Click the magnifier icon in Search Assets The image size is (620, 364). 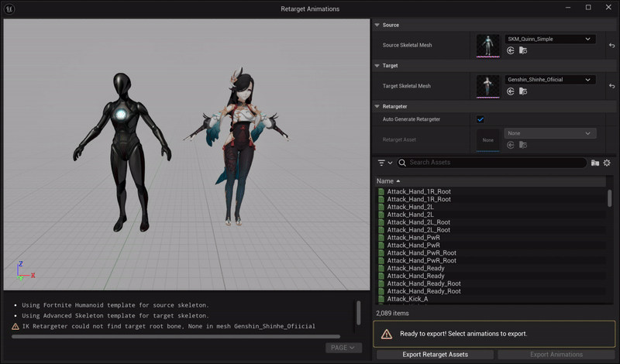(402, 163)
